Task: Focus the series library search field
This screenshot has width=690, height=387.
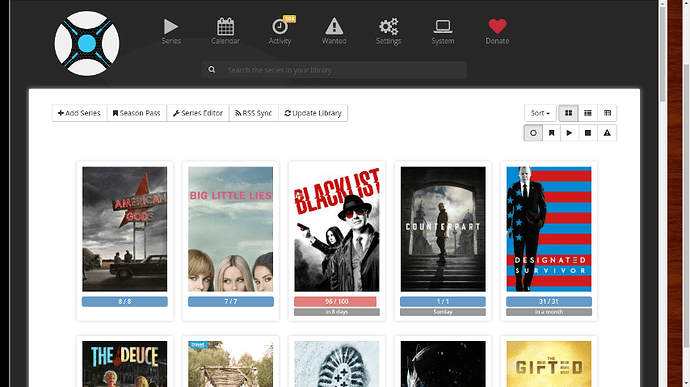Action: [x=334, y=70]
